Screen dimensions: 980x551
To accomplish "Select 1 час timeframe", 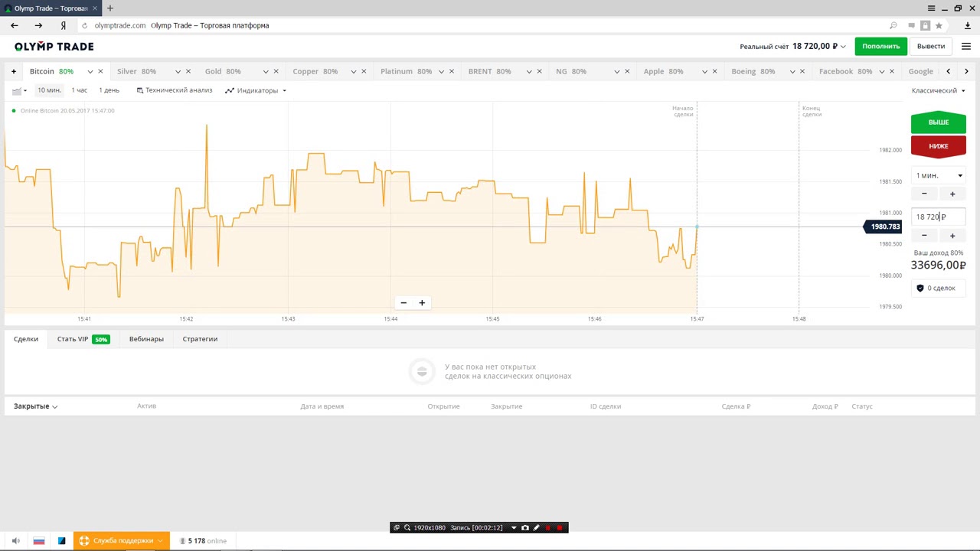I will (80, 90).
